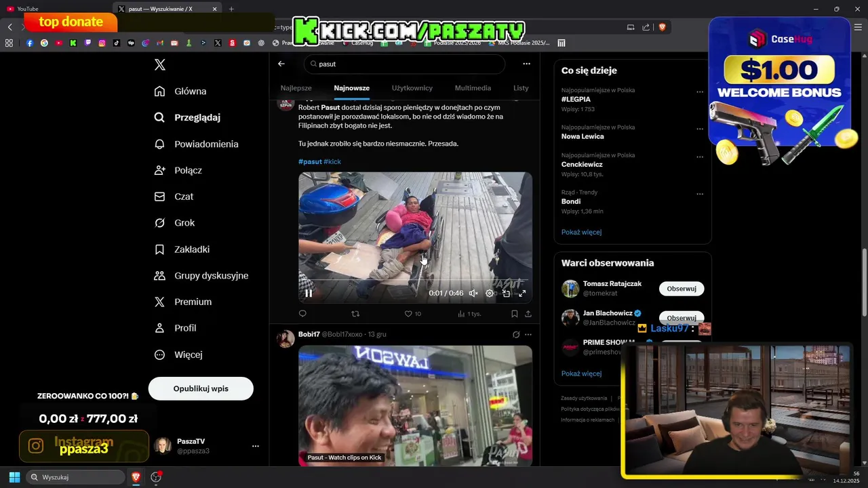Open trend options for Bondi

pyautogui.click(x=700, y=194)
